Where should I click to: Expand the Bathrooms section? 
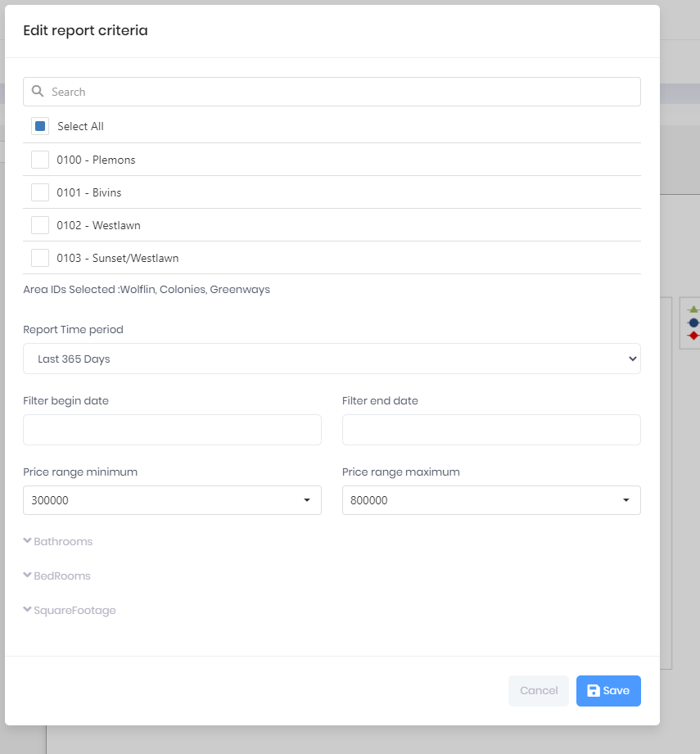(x=57, y=541)
